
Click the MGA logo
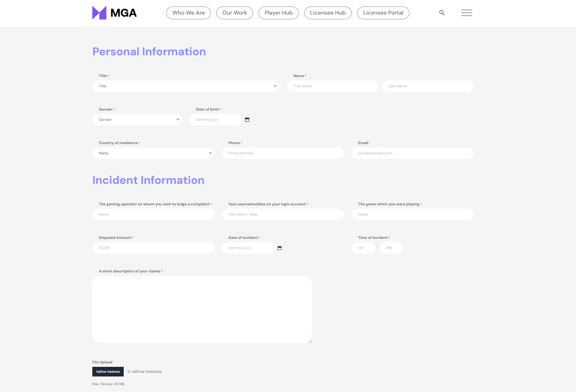coord(114,13)
